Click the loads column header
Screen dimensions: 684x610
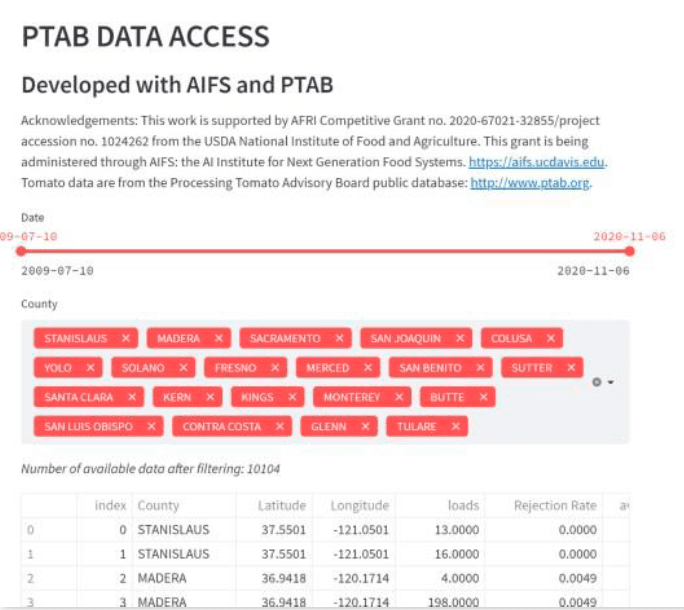click(x=463, y=506)
